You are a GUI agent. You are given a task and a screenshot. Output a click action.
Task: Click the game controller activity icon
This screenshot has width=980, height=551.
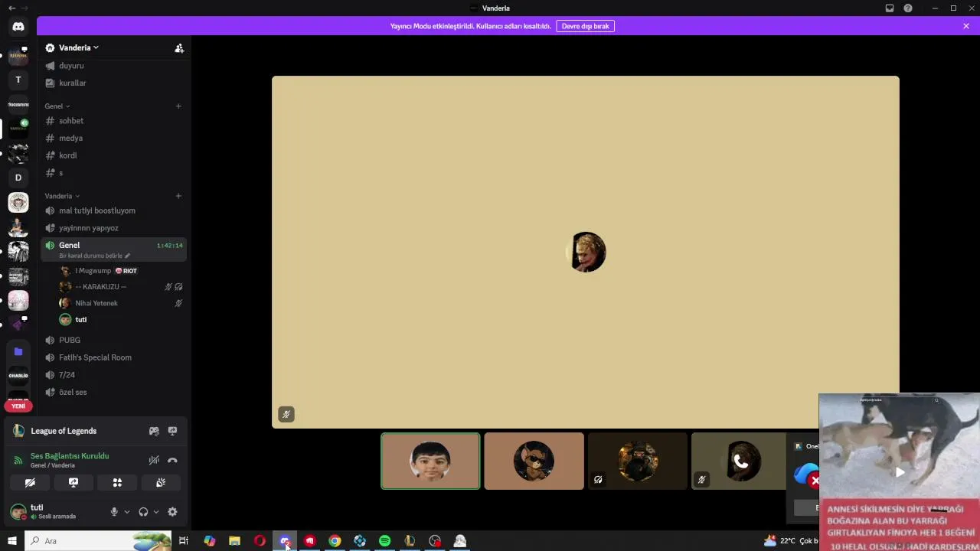tap(154, 431)
